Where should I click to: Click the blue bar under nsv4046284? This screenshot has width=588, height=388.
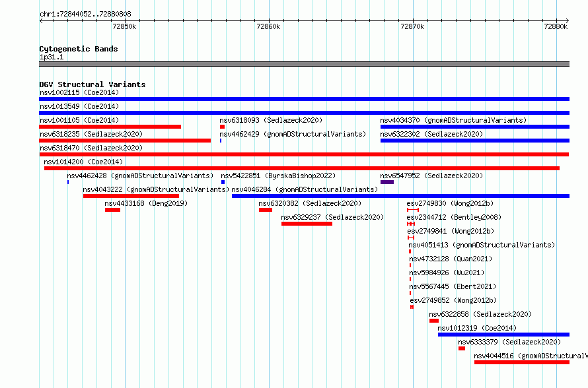(x=400, y=196)
